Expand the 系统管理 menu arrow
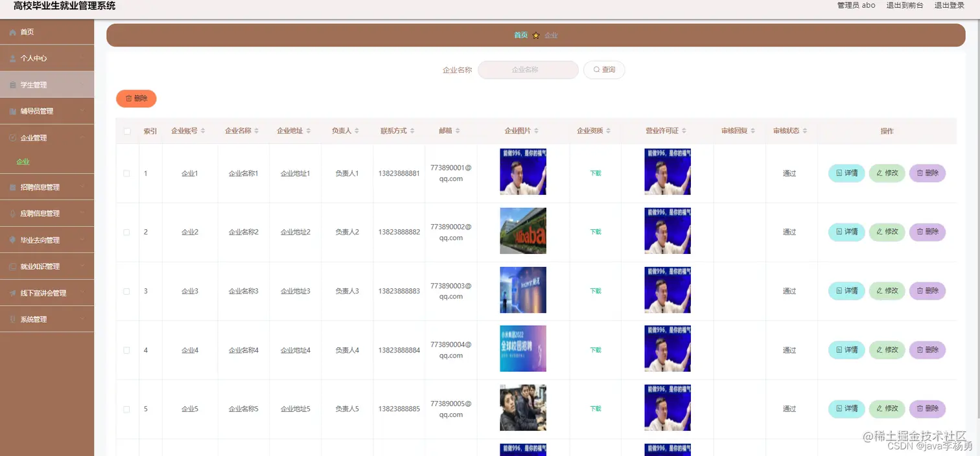 click(82, 320)
